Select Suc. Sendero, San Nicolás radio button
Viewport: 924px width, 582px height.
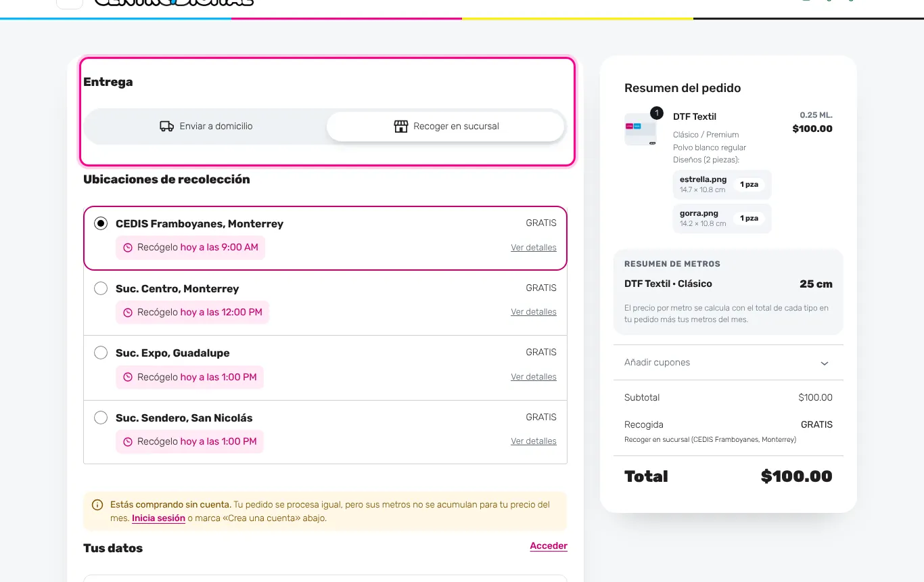click(101, 418)
